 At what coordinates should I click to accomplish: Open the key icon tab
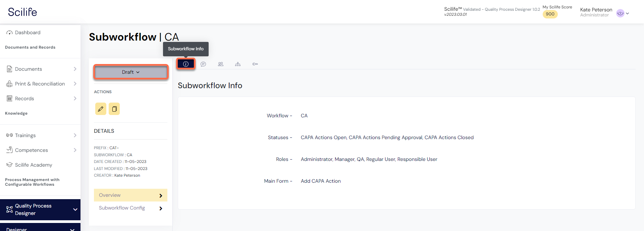[x=255, y=64]
